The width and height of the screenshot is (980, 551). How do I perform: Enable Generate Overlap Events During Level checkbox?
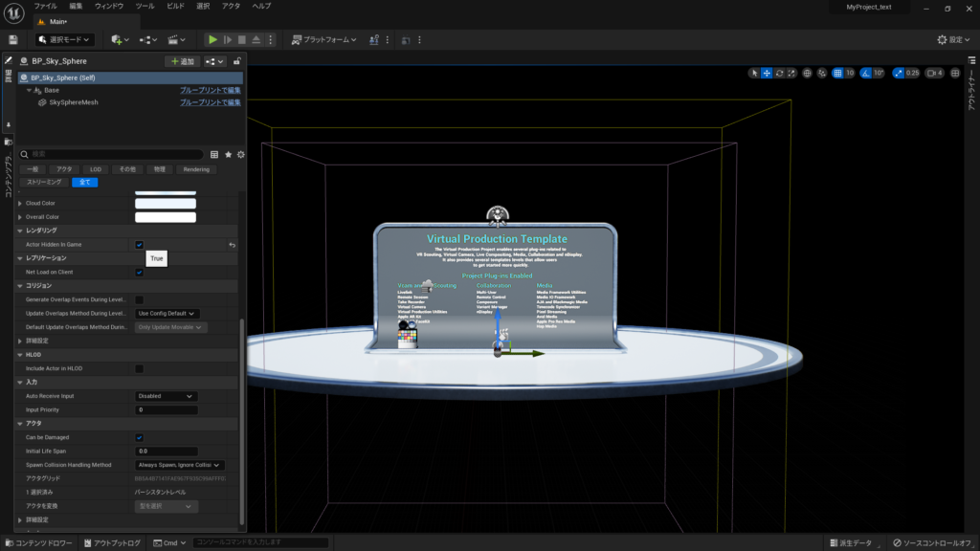pyautogui.click(x=139, y=299)
